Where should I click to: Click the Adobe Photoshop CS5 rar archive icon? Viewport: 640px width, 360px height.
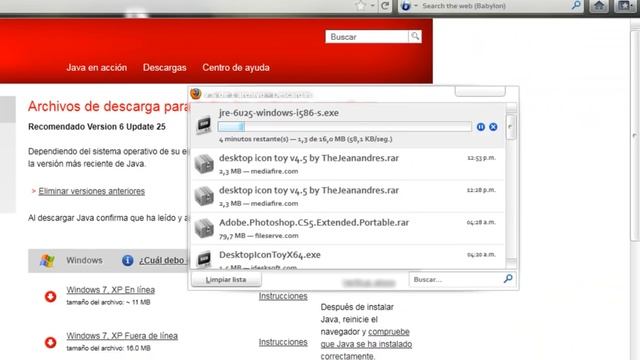204,228
